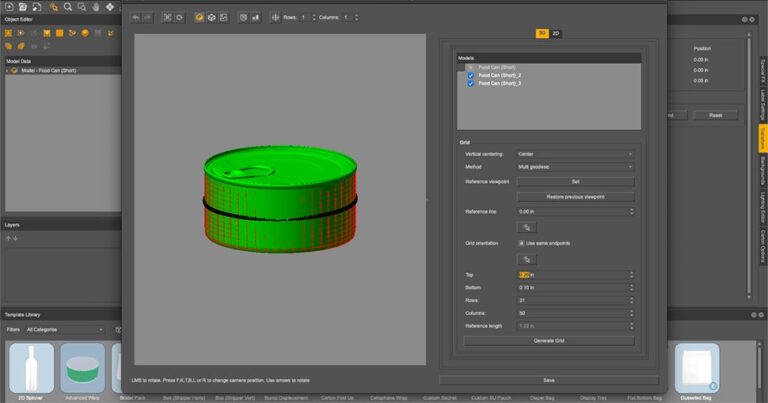Click Restore previous viewpoint button

(576, 197)
